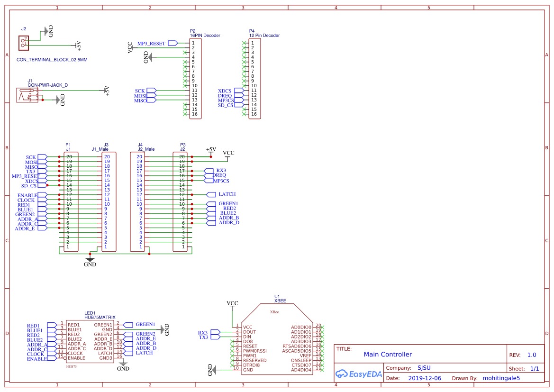Click the REV value "1.0"
554x392 pixels.
tap(532, 355)
